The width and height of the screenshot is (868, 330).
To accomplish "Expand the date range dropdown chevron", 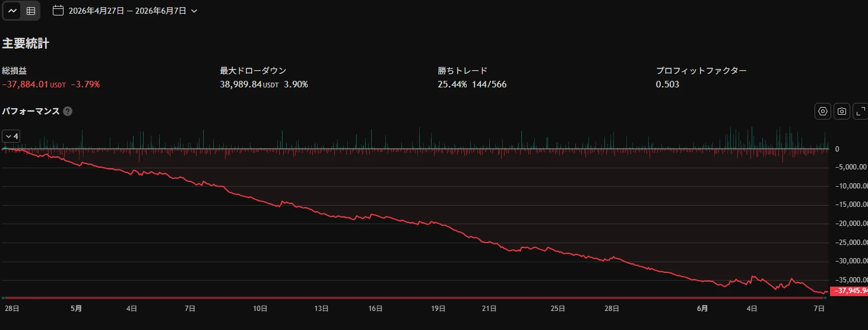I will (x=195, y=11).
